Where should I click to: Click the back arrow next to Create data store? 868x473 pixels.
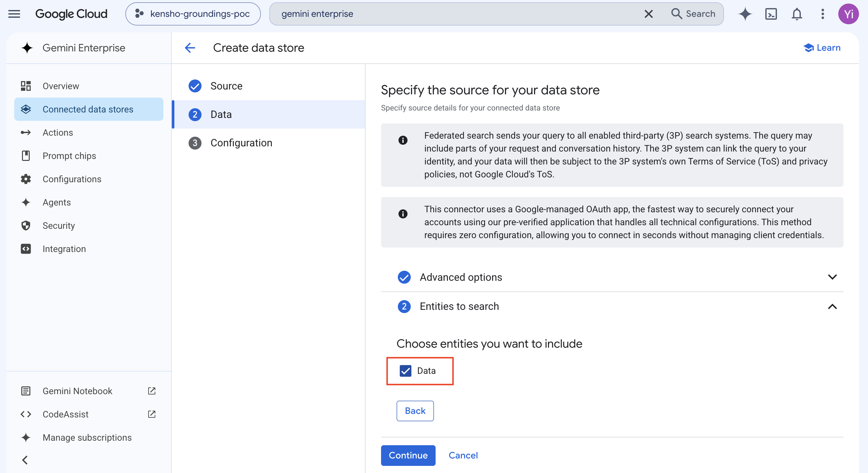click(190, 48)
